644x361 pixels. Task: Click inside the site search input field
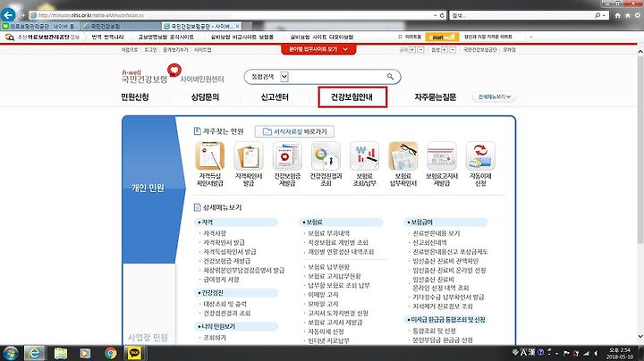click(337, 77)
